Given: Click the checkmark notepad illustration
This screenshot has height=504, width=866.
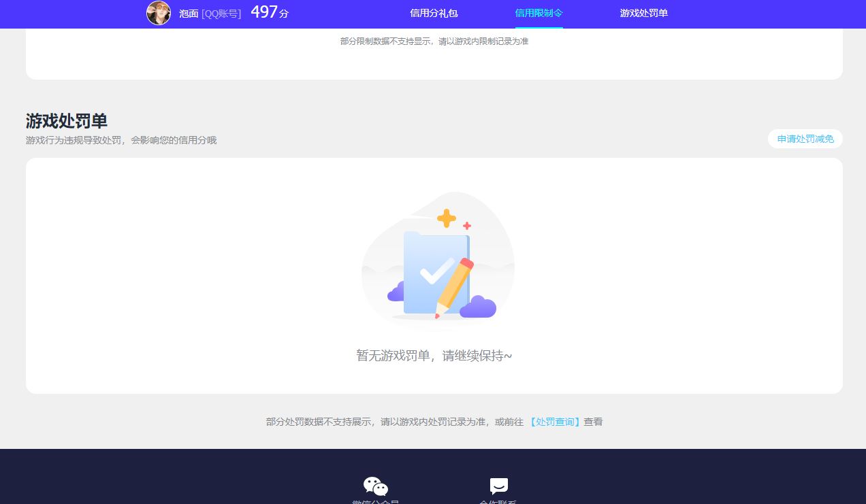Looking at the screenshot, I should click(x=436, y=272).
